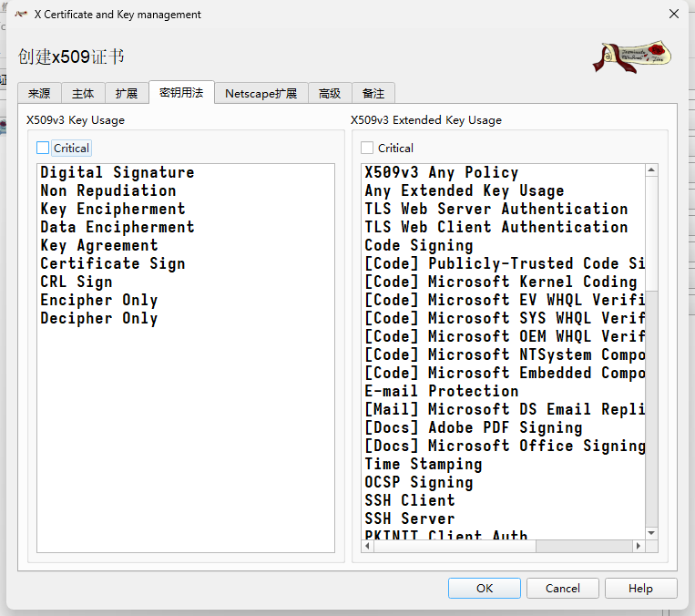Open the Netscape扩展 tab

[261, 93]
